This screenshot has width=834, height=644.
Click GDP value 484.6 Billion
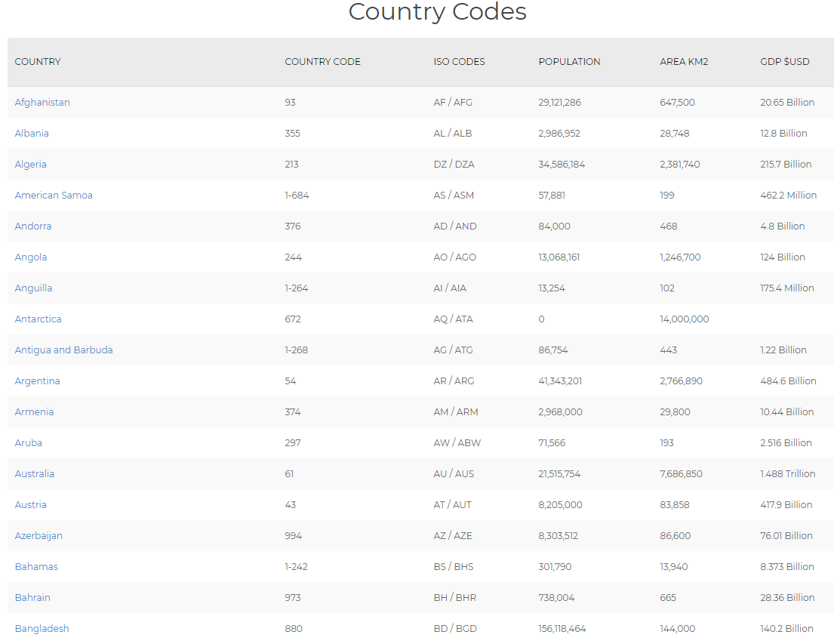(788, 381)
